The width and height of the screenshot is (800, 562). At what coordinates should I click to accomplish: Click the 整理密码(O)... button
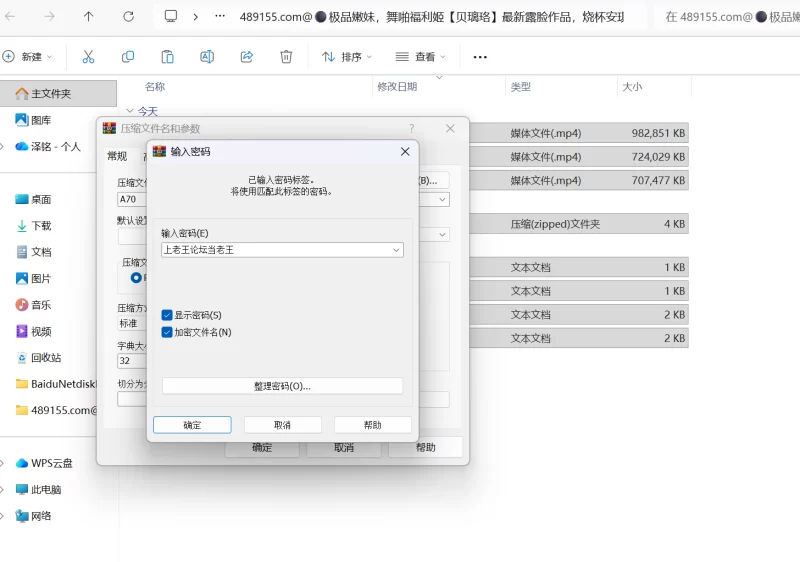pos(282,386)
